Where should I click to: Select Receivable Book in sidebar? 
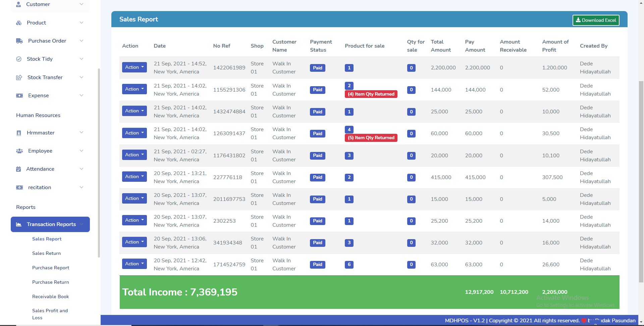(50, 296)
